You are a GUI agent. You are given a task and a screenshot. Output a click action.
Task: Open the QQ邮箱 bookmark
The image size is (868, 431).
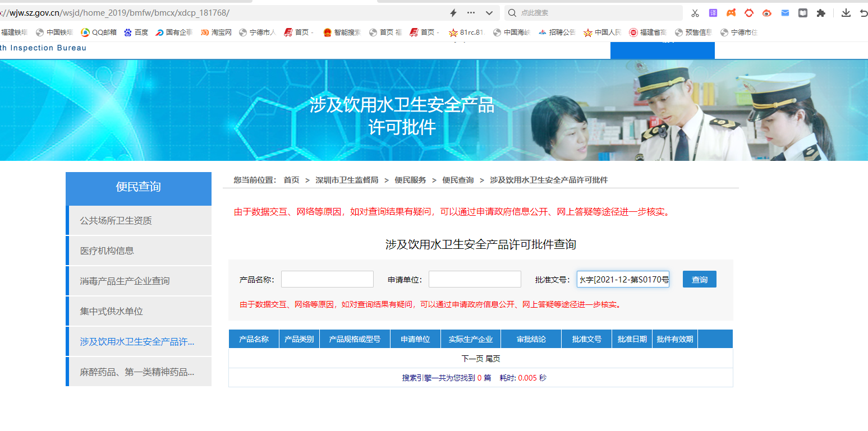point(99,33)
